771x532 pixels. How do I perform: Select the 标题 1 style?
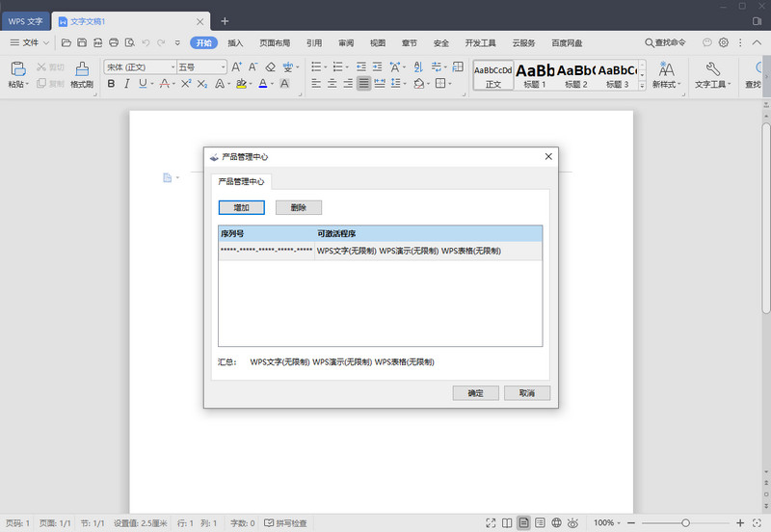click(535, 75)
